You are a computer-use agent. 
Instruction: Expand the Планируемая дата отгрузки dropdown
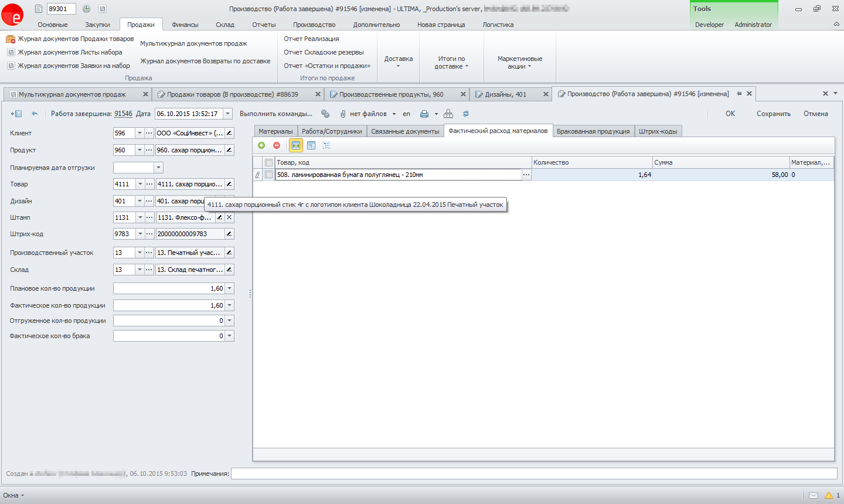(158, 168)
